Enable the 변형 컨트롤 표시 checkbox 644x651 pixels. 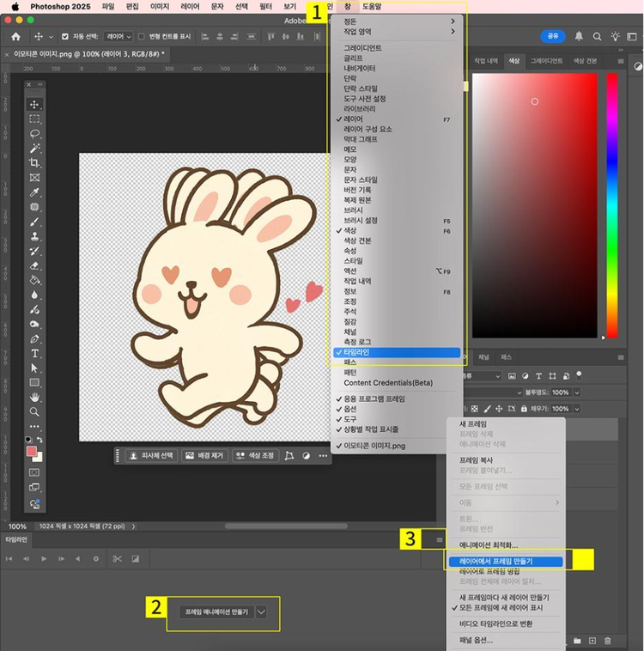pyautogui.click(x=142, y=37)
